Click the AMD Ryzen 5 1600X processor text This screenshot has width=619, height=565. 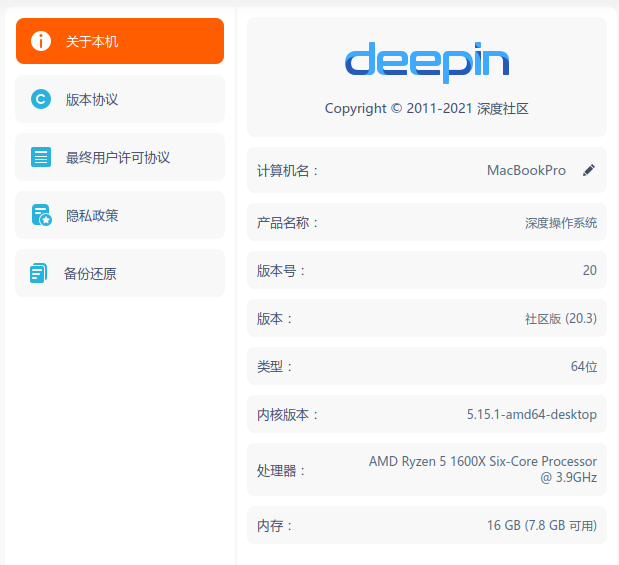pyautogui.click(x=483, y=469)
